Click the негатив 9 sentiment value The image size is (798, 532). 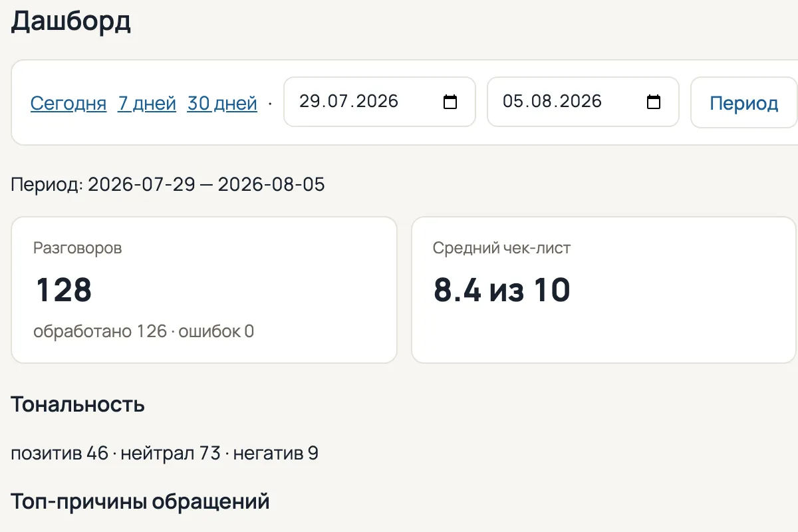point(276,454)
